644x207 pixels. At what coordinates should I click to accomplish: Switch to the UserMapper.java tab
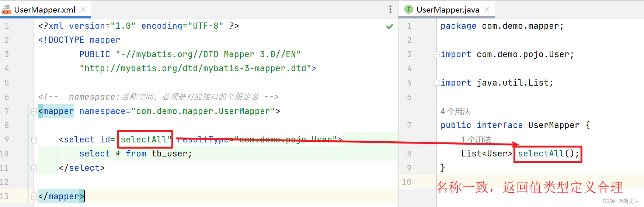(448, 10)
